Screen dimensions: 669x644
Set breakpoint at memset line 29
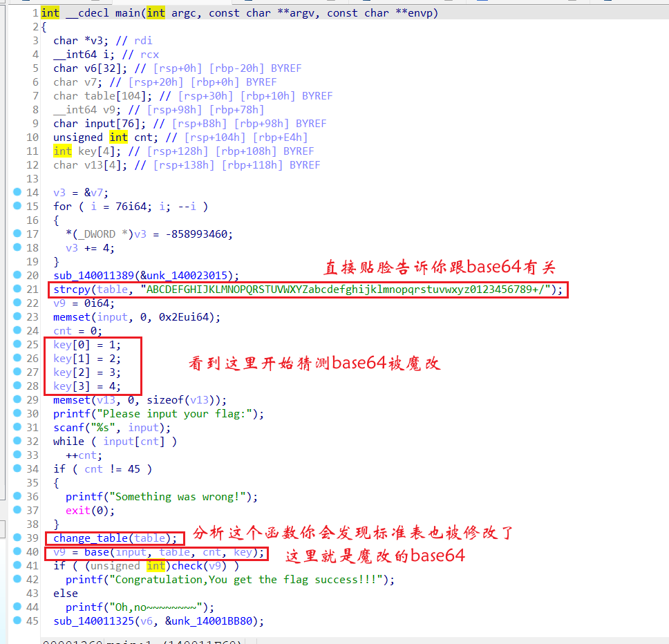tap(17, 399)
